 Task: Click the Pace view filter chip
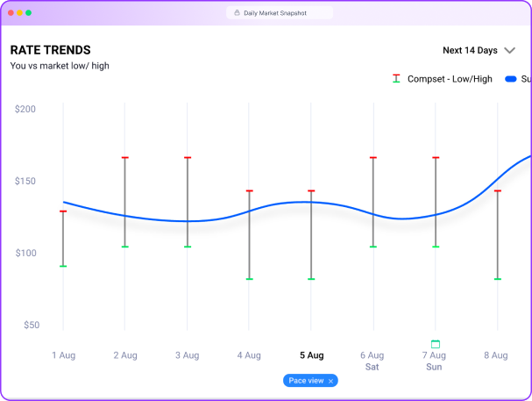tap(306, 381)
